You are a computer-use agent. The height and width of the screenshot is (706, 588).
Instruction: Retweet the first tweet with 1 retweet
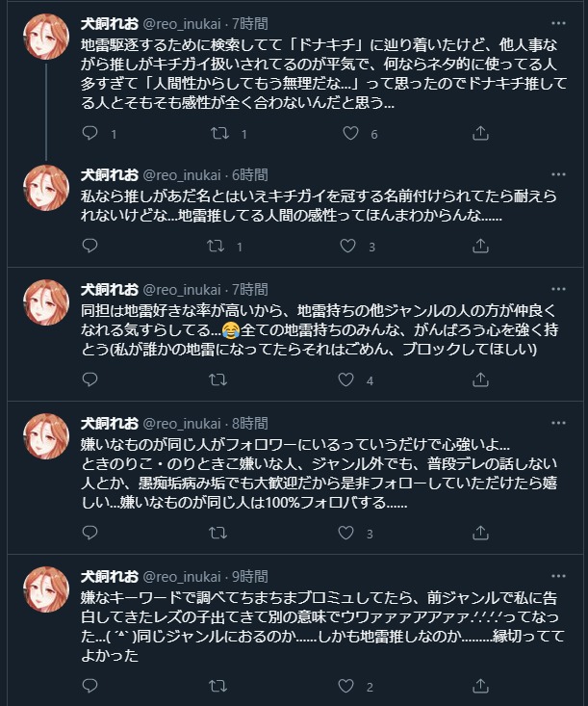click(x=219, y=134)
